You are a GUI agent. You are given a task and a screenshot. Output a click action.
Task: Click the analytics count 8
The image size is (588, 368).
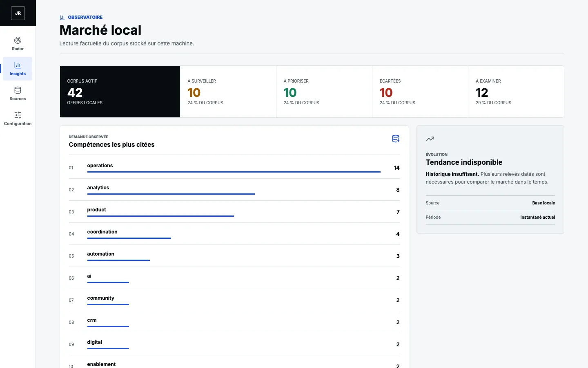(x=398, y=190)
